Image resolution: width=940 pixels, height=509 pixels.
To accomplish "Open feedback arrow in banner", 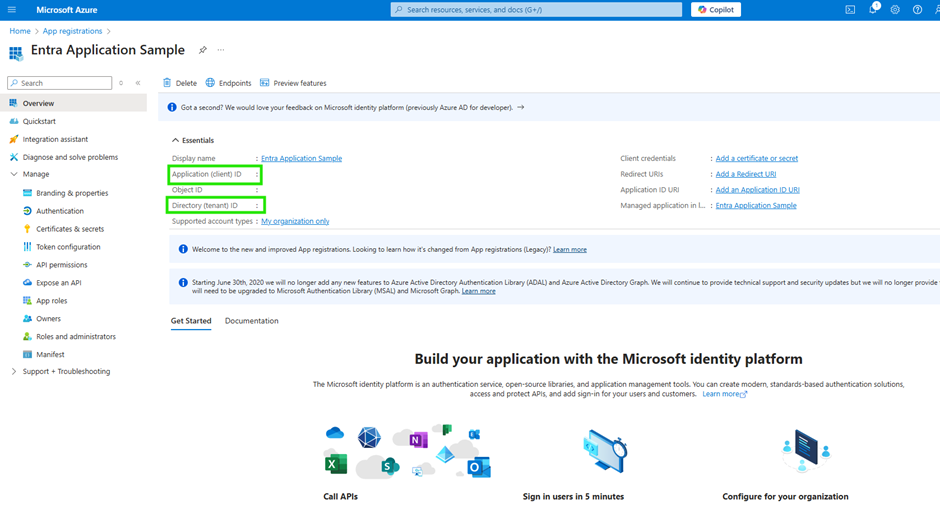I will click(x=520, y=107).
